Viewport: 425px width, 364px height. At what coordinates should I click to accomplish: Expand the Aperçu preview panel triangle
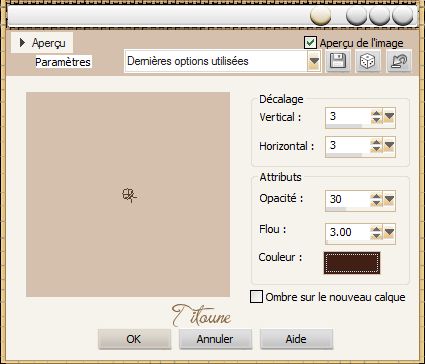pyautogui.click(x=22, y=43)
